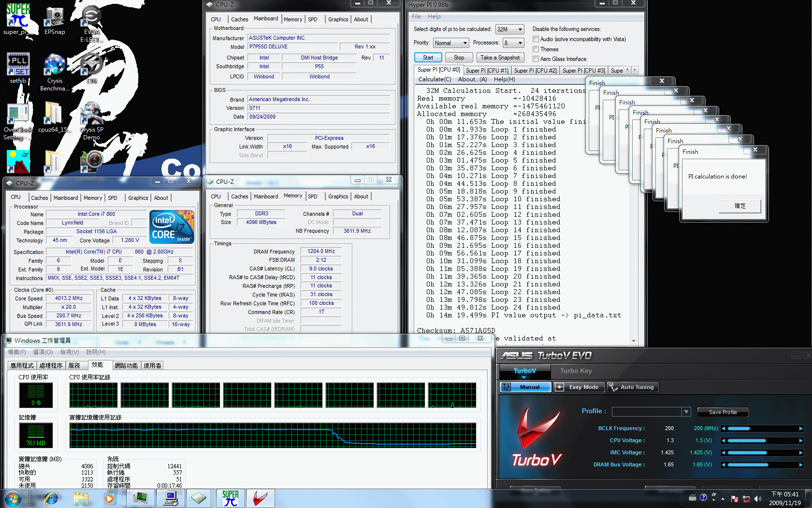The image size is (812, 508).
Task: Open the super_pi desktop shortcut
Action: (18, 19)
